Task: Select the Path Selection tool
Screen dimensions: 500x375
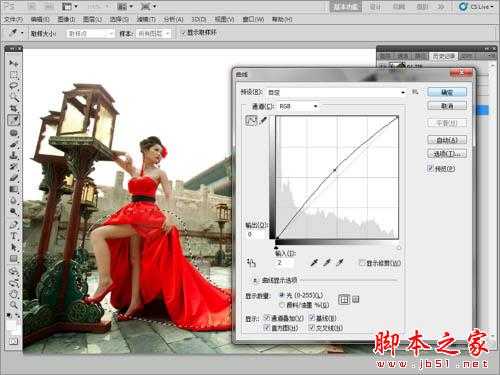Action: point(14,247)
